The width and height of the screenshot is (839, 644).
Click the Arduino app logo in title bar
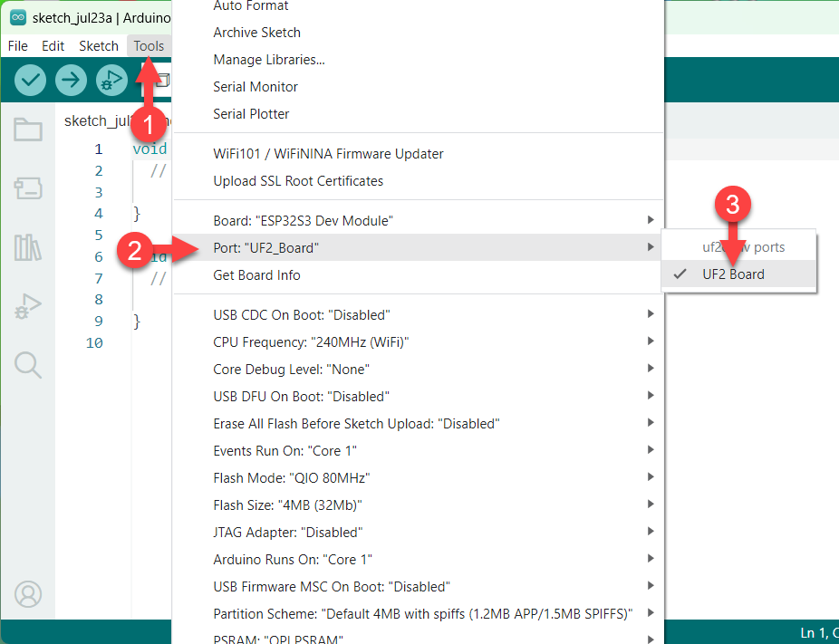coord(18,17)
